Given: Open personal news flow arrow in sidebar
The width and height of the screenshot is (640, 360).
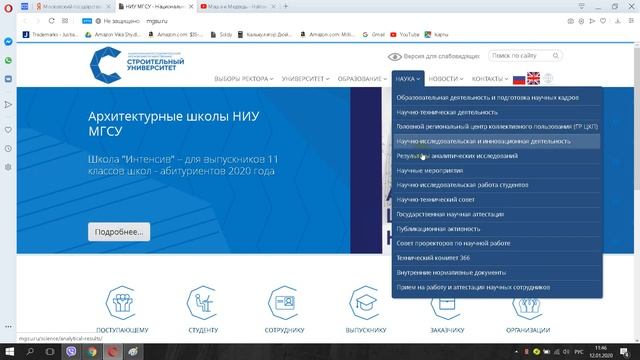Looking at the screenshot, I should click(x=8, y=105).
